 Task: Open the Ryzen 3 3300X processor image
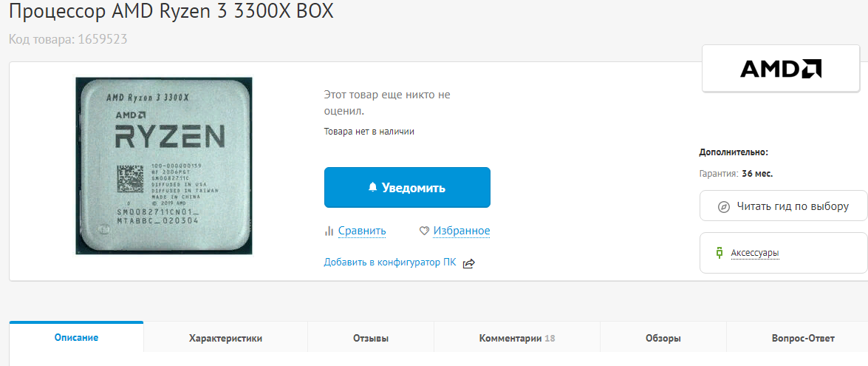[x=164, y=166]
